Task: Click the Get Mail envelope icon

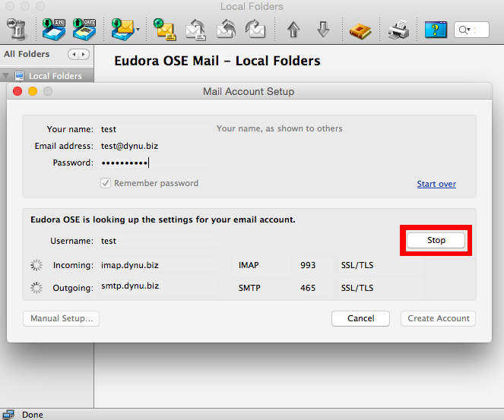Action: coord(123,29)
